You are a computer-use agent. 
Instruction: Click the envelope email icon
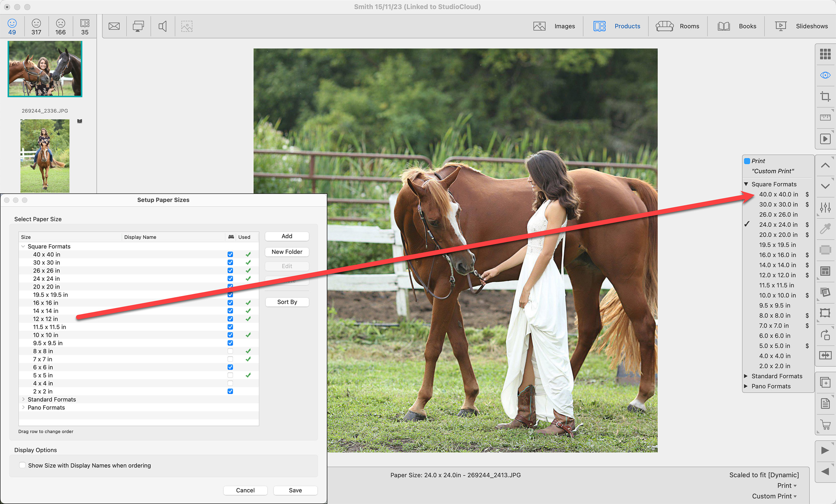click(114, 26)
